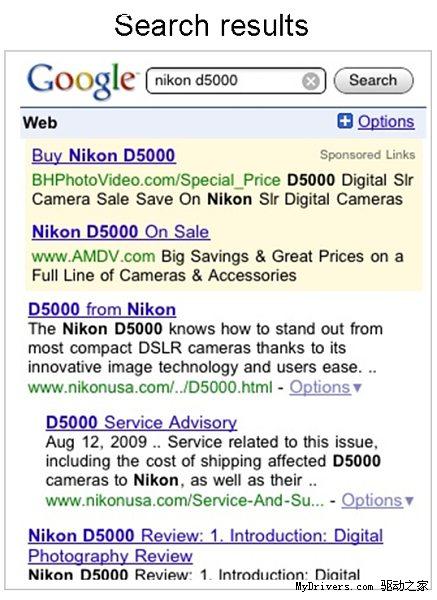Click the BHPhotoVideo.com/Special_Price green URL
This screenshot has width=437, height=600.
(156, 180)
